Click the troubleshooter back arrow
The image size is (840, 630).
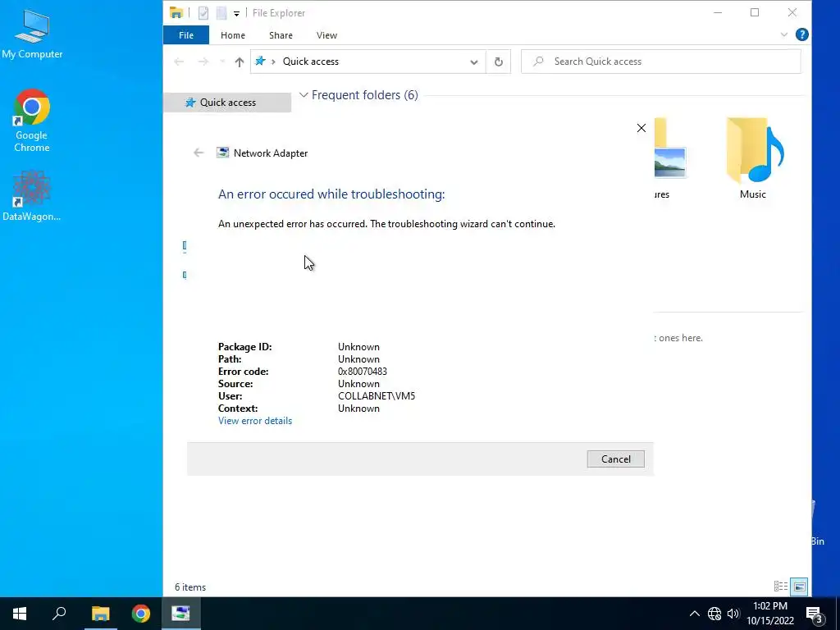click(199, 153)
